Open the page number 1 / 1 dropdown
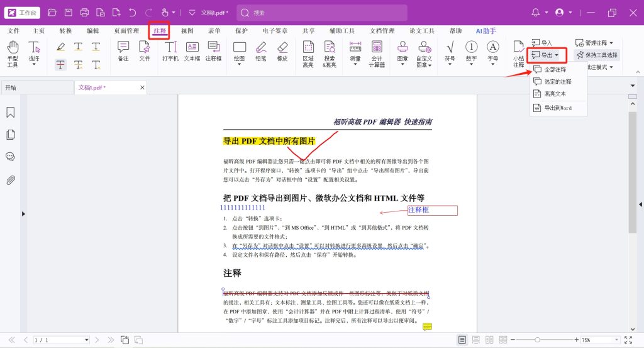The width and height of the screenshot is (644, 348). tap(87, 340)
